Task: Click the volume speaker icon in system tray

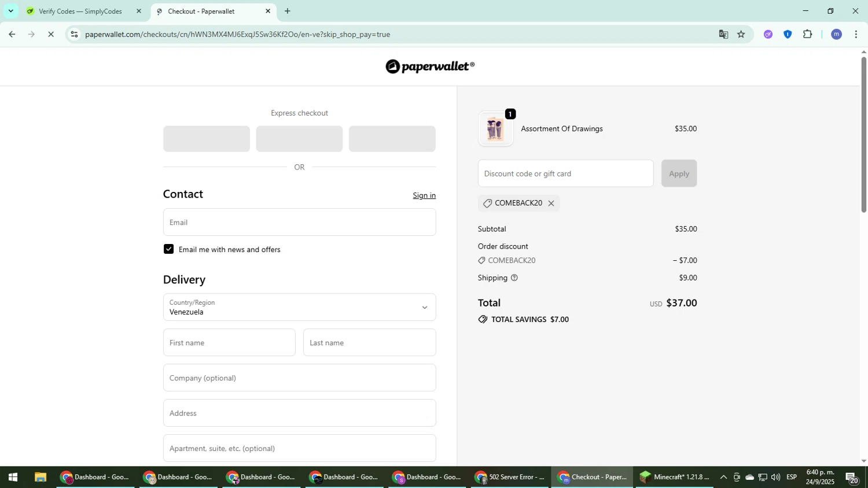Action: click(x=775, y=478)
